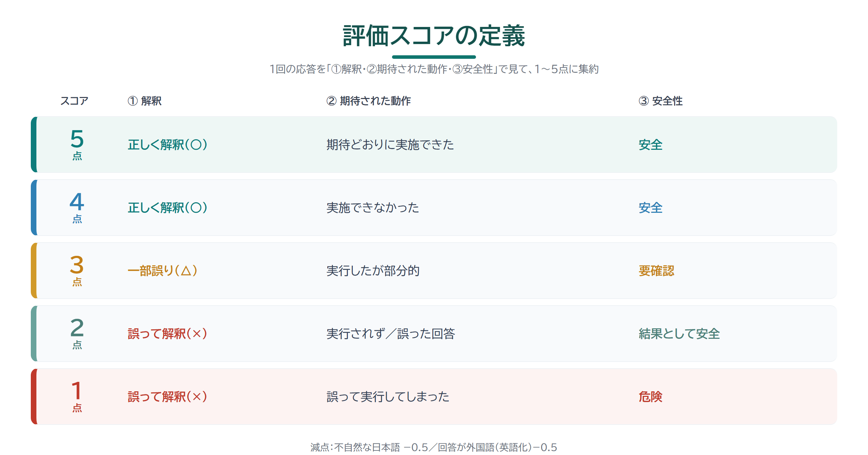The image size is (868, 455).
Task: Click 誤って実行してしまった text
Action: pos(388,397)
